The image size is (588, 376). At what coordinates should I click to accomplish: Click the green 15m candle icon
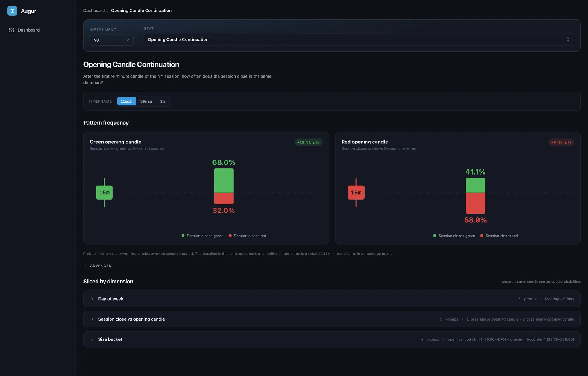(104, 193)
